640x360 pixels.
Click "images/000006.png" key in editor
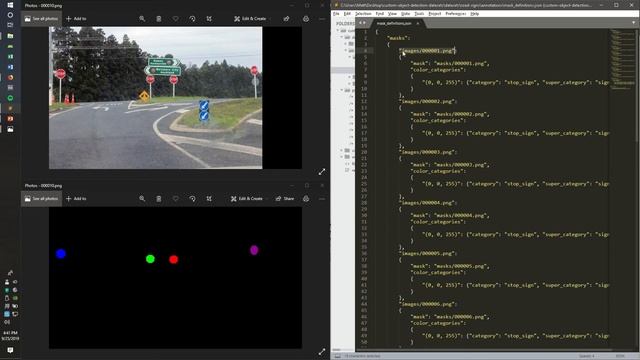[x=427, y=304]
